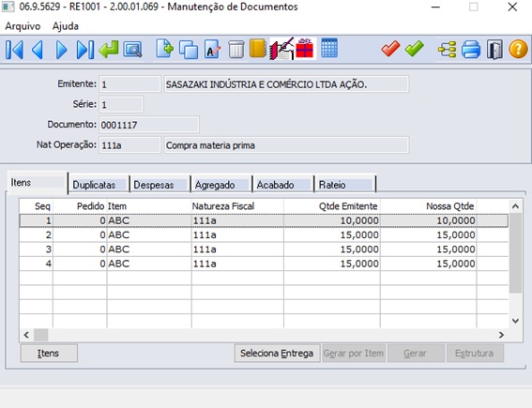Open the Arquivo menu
Screen dimensions: 532x408
click(23, 26)
